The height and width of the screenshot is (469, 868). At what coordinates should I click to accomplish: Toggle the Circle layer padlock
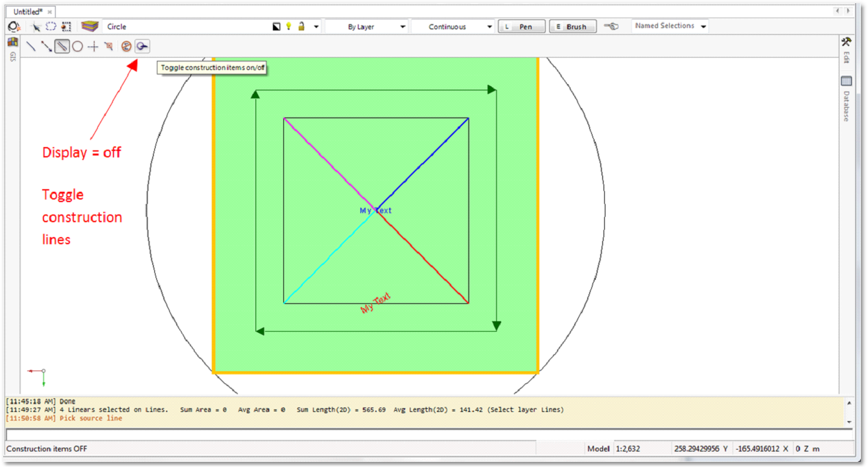[301, 27]
